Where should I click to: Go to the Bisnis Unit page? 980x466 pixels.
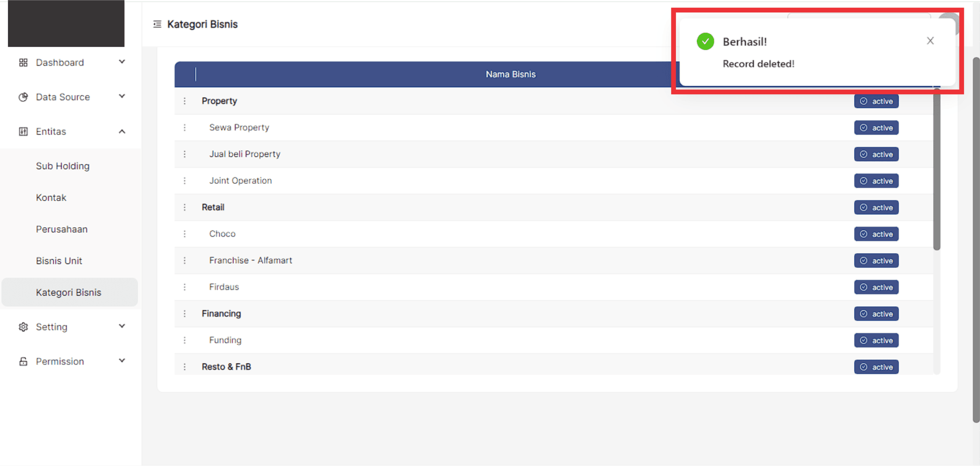59,261
